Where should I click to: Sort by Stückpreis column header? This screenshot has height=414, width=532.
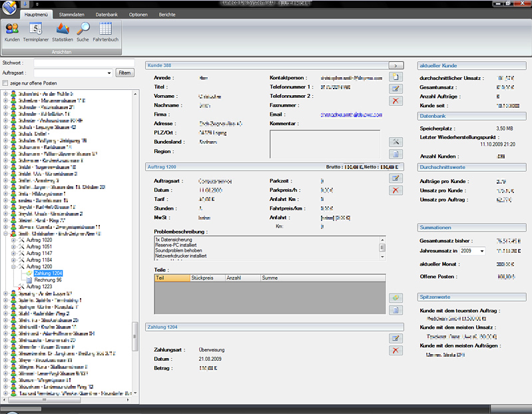click(208, 278)
